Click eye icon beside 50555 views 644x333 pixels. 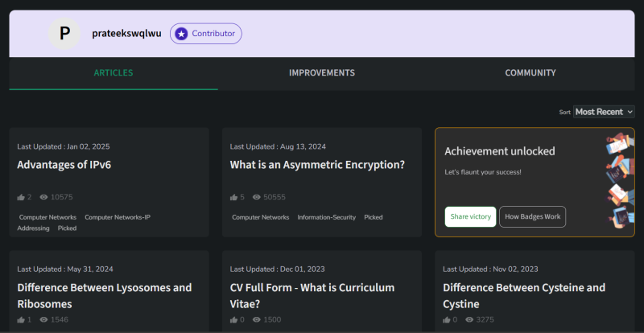[256, 197]
